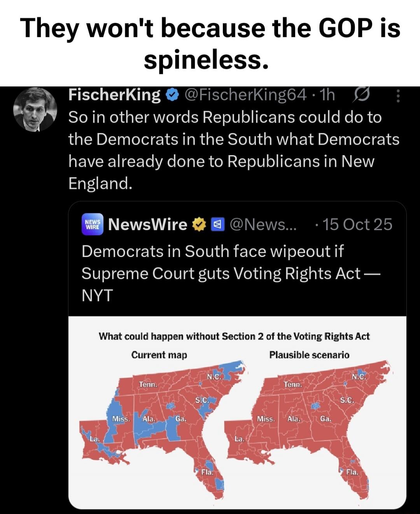Image resolution: width=420 pixels, height=514 pixels.
Task: Click FischerKing's tweet body text
Action: (233, 150)
